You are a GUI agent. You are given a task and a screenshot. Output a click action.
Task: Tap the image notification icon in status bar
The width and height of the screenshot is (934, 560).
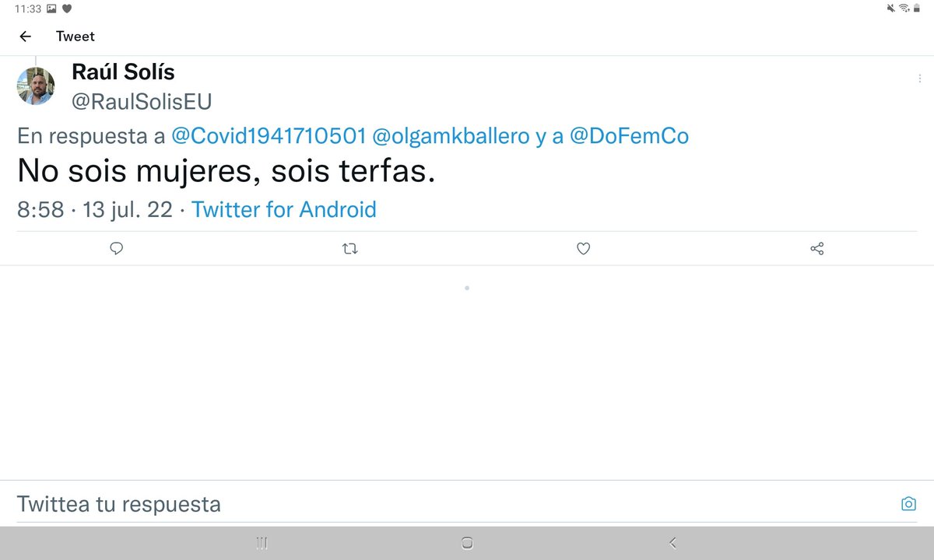[51, 9]
